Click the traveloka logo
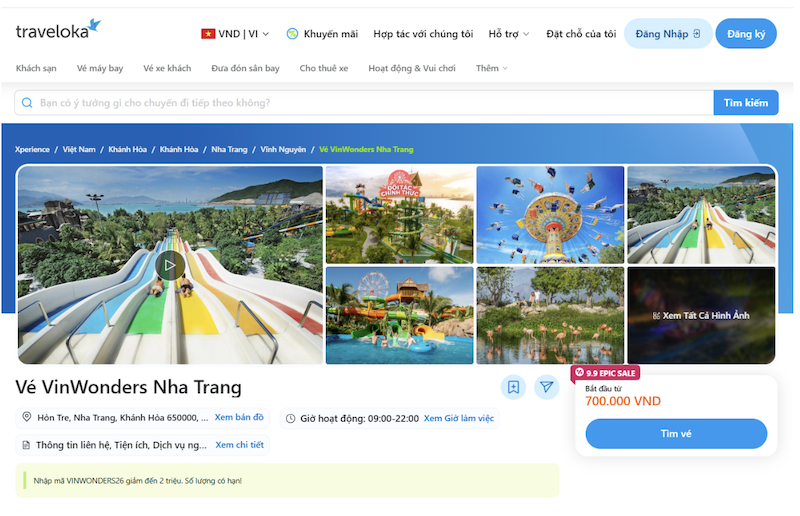Viewport: 800px width, 516px height. (58, 30)
